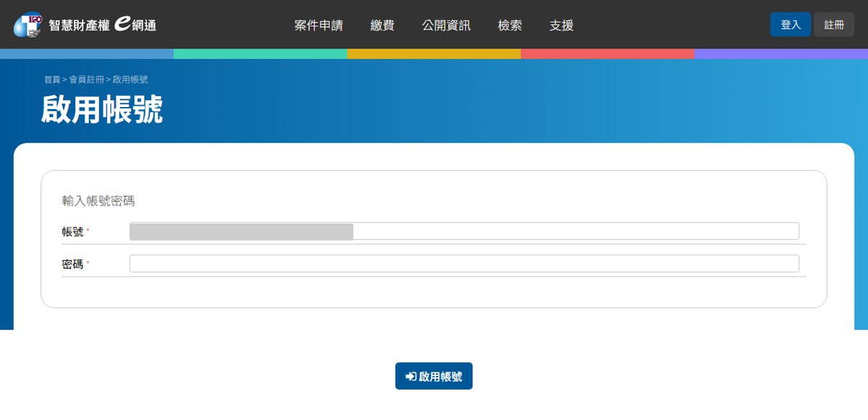Viewport: 868px width, 420px height.
Task: Open the 繳費 menu
Action: 382,25
